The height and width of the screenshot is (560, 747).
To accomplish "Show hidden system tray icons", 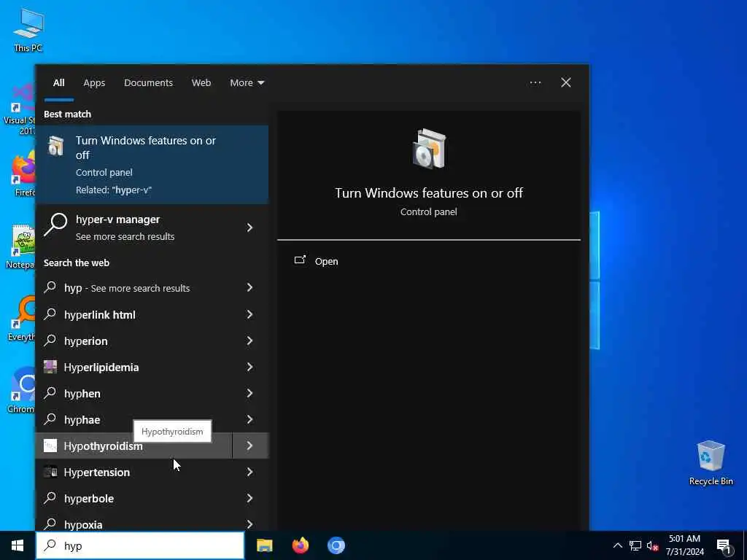I will coord(617,545).
